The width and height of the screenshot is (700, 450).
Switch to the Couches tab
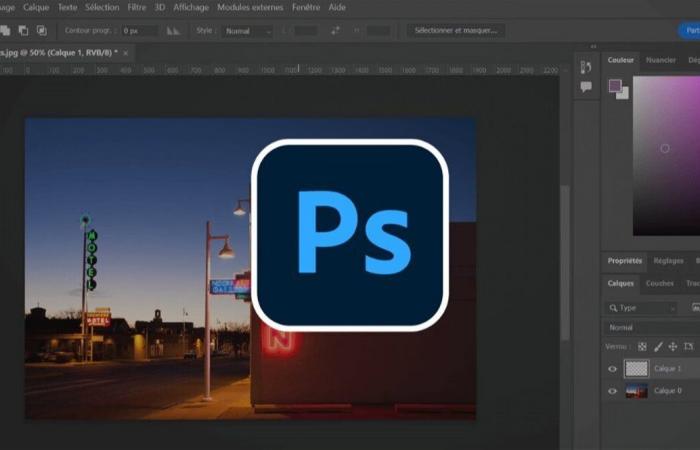coord(659,283)
